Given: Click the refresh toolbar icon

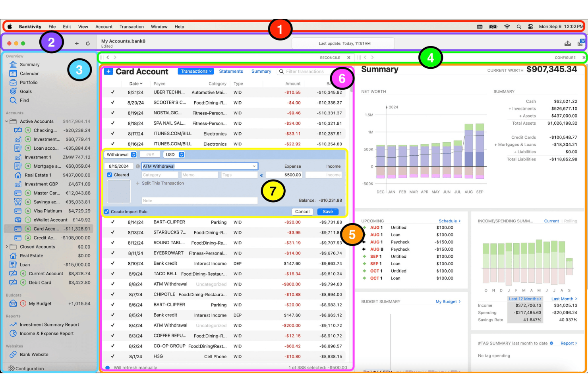Looking at the screenshot, I should 88,43.
